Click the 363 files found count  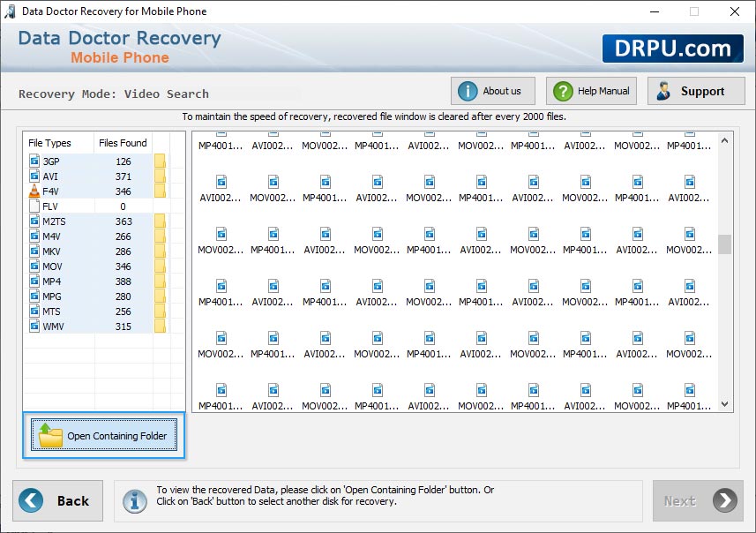[x=123, y=221]
